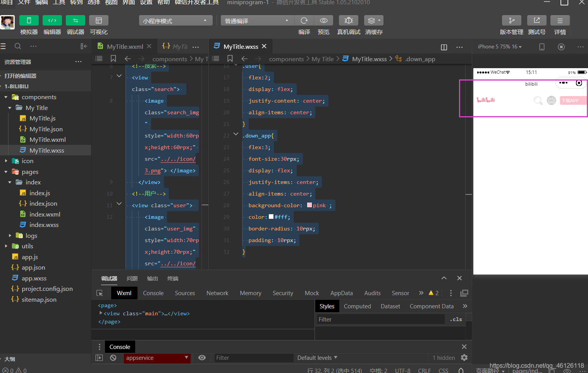Open index.wxml file

[x=45, y=214]
